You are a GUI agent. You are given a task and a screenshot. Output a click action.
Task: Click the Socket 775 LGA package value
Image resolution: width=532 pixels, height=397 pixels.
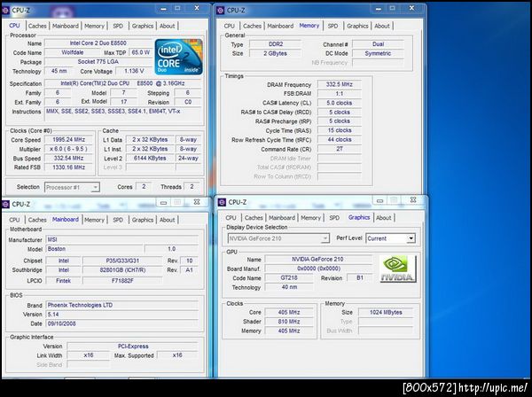coord(98,62)
